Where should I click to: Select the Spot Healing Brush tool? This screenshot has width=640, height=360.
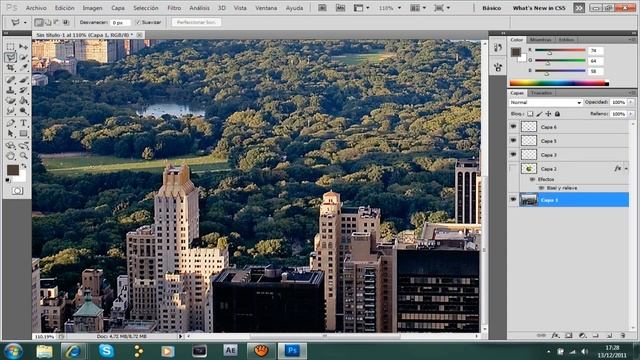pos(11,80)
